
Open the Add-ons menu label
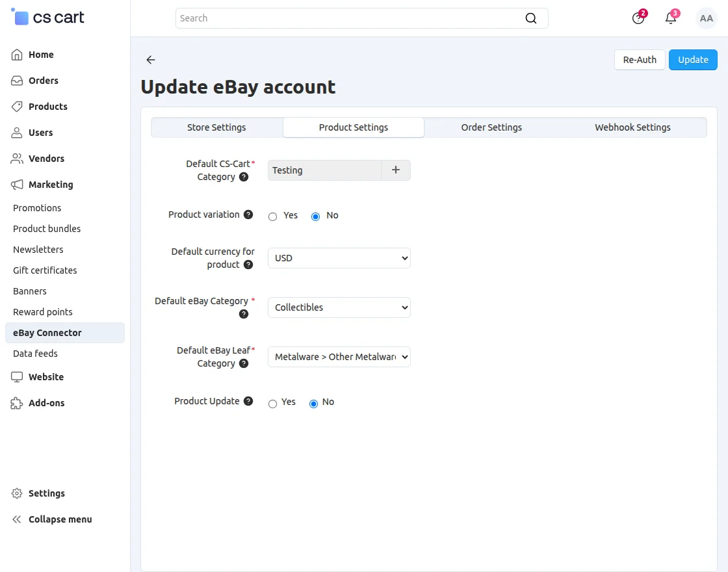(46, 402)
